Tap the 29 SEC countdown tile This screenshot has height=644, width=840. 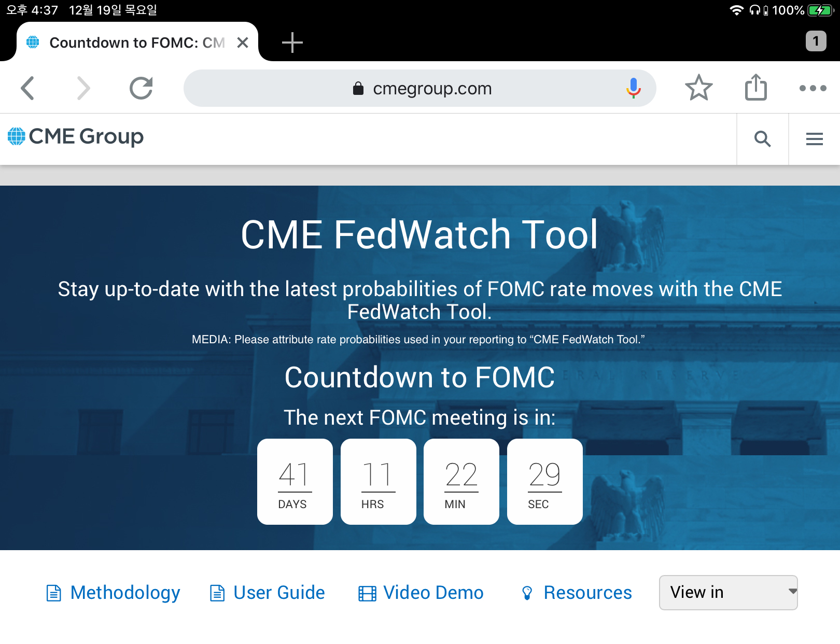coord(545,482)
